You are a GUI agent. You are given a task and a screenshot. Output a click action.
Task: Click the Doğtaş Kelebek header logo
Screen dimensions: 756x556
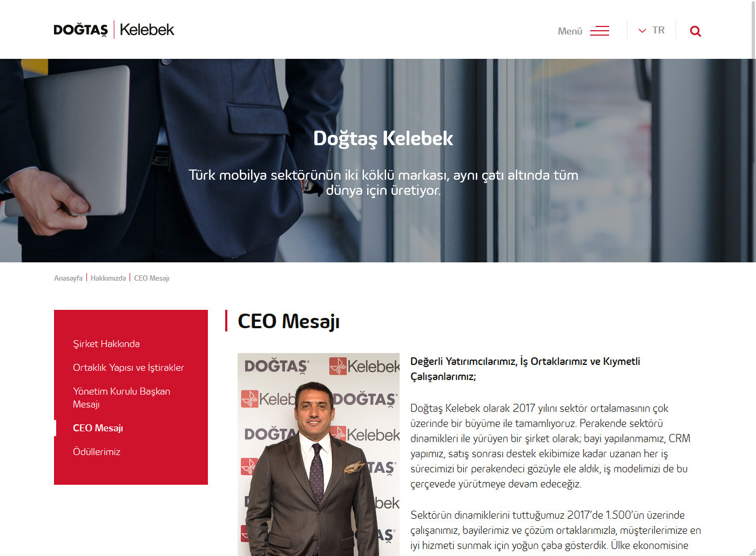[x=114, y=30]
